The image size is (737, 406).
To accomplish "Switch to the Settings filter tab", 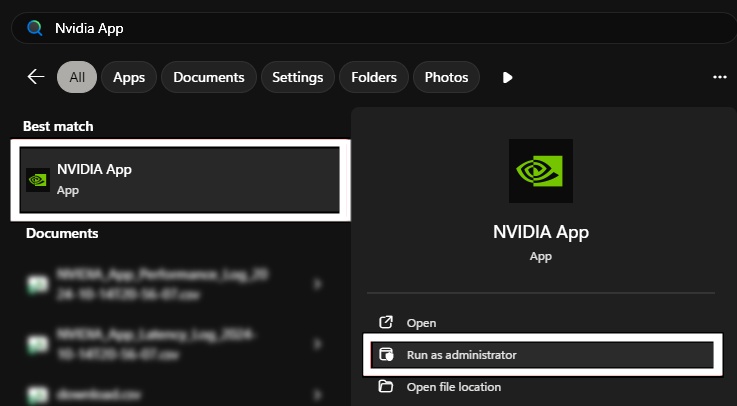I will (298, 77).
